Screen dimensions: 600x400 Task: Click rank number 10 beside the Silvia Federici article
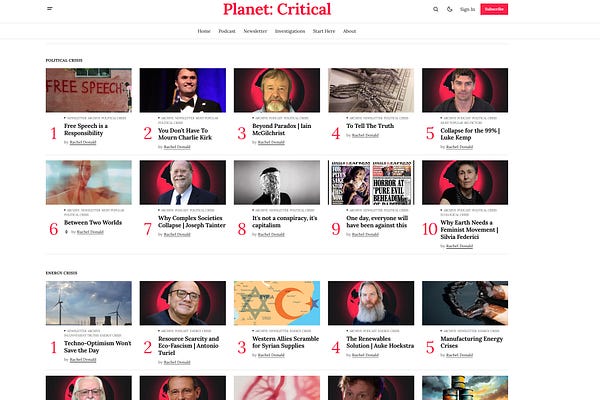(x=430, y=229)
